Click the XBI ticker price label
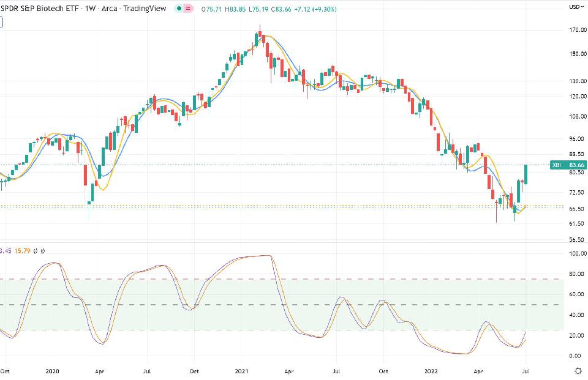 pyautogui.click(x=568, y=165)
